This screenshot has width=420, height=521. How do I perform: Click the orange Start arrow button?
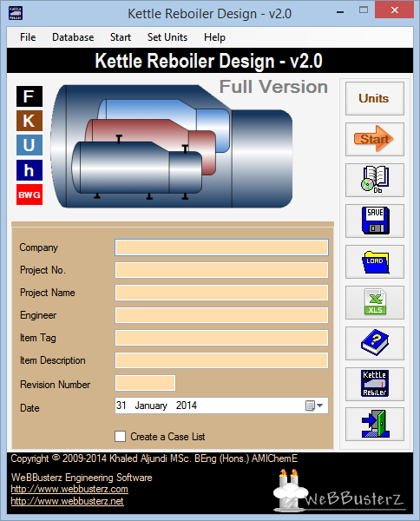tap(375, 139)
